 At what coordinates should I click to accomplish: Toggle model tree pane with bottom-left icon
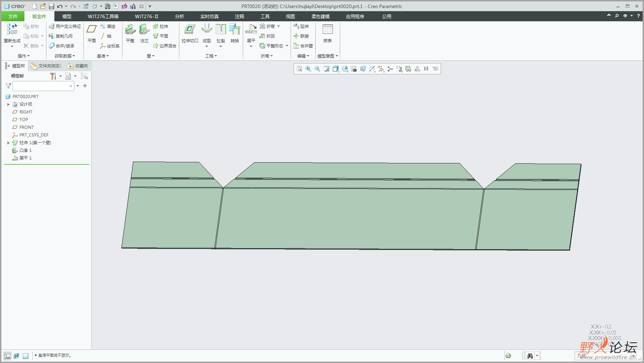[x=7, y=356]
